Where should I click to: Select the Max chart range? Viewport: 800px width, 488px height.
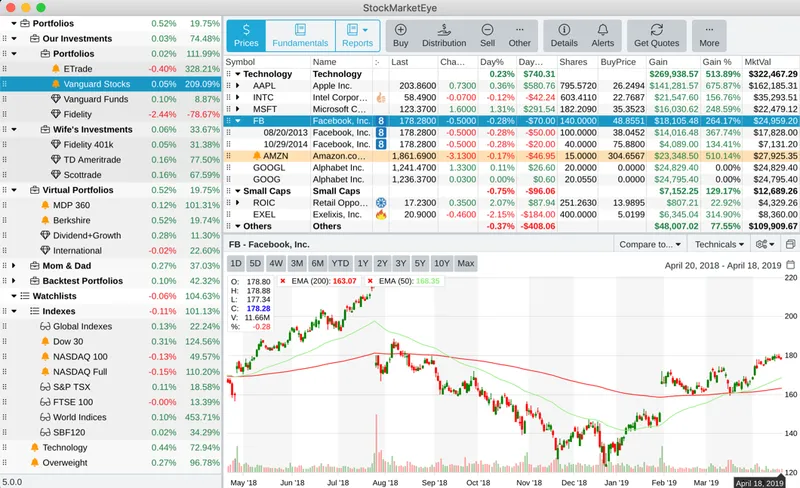(x=465, y=263)
